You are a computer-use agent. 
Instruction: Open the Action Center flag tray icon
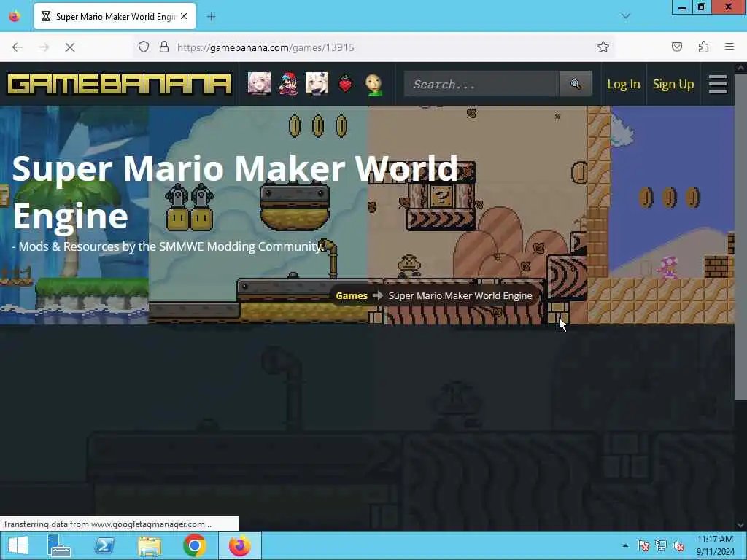(643, 545)
